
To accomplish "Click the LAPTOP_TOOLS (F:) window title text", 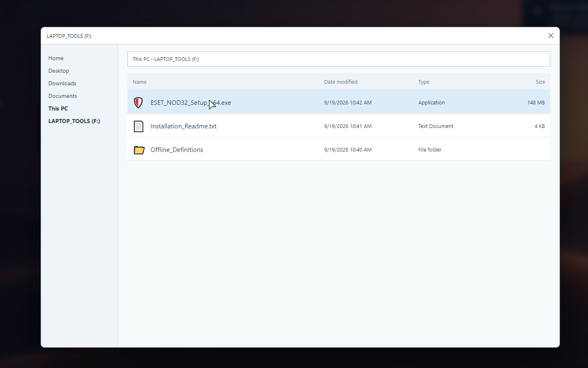I will 69,36.
